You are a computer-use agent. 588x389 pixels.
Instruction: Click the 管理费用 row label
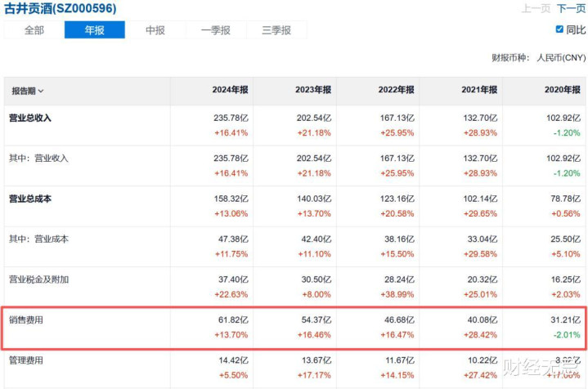pyautogui.click(x=25, y=360)
